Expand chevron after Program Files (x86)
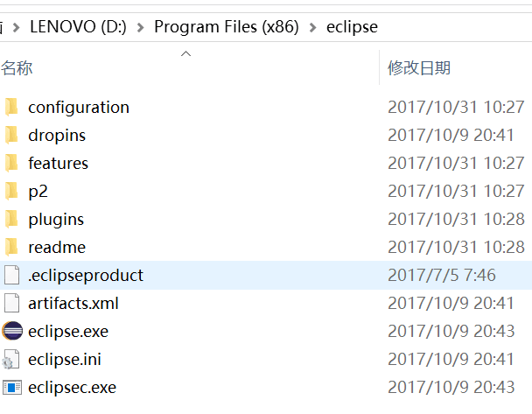This screenshot has width=532, height=414. pos(313,27)
